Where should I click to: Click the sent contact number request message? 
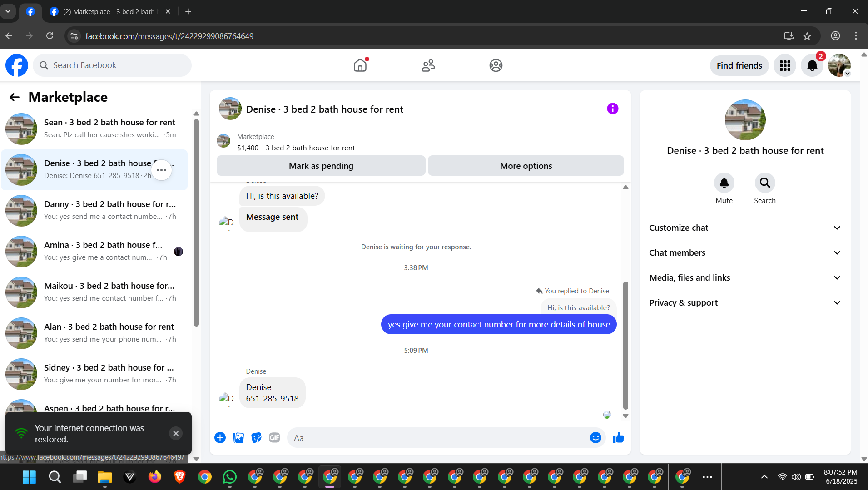point(499,324)
